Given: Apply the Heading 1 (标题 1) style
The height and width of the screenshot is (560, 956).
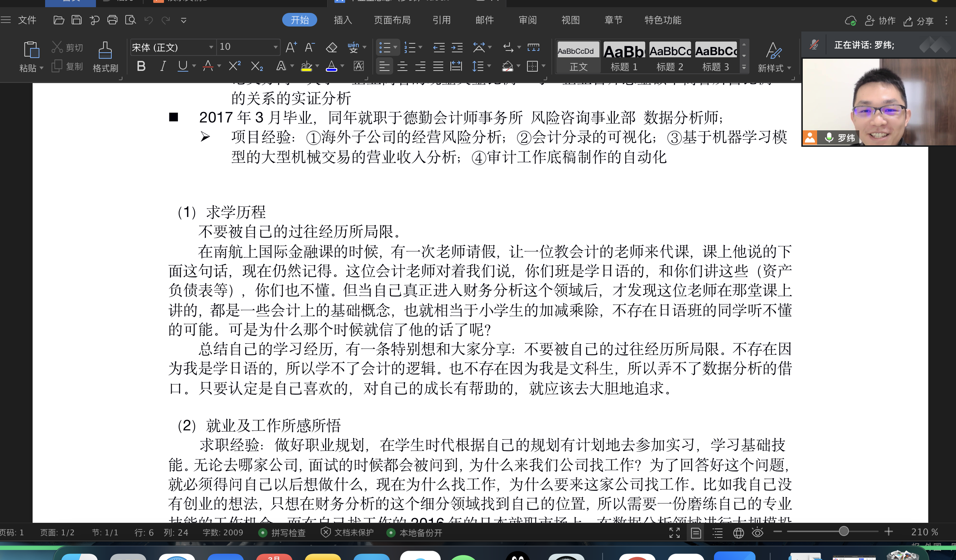Looking at the screenshot, I should point(624,57).
